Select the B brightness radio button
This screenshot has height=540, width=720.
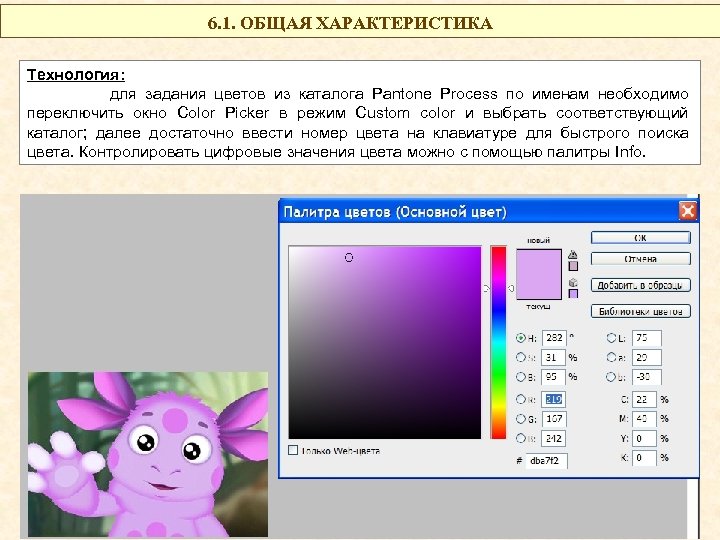click(520, 377)
